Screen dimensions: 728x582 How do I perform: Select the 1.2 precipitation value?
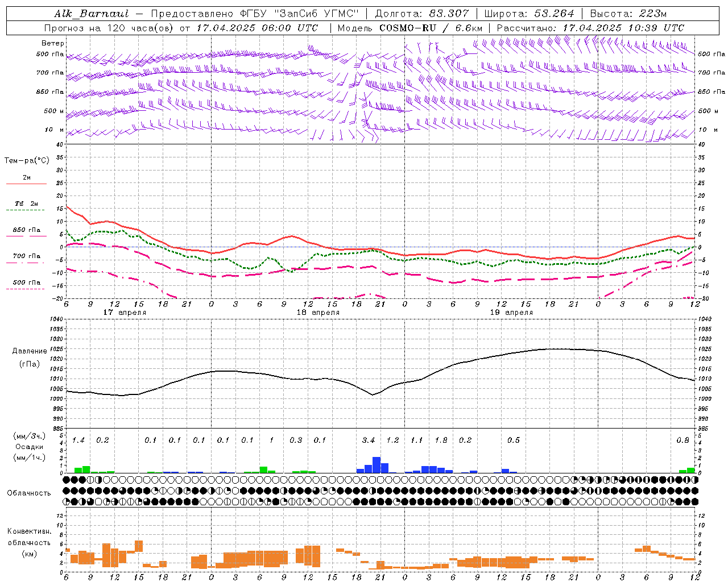392,440
